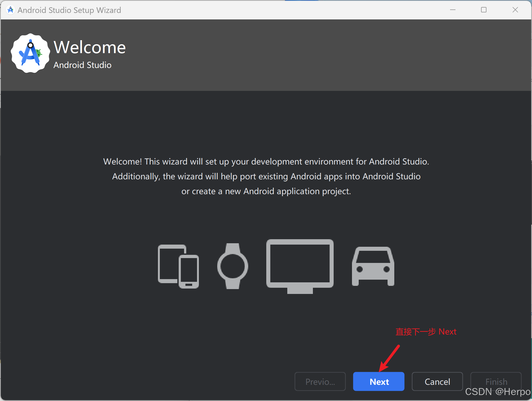532x401 pixels.
Task: Minimize the Setup Wizard window
Action: 453,10
